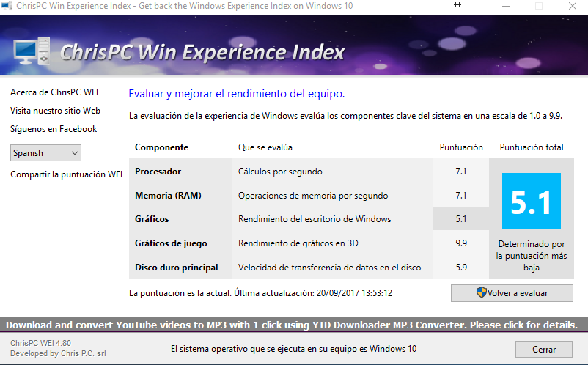The image size is (588, 365).
Task: Select the Memoria (RAM) row
Action: [x=168, y=196]
